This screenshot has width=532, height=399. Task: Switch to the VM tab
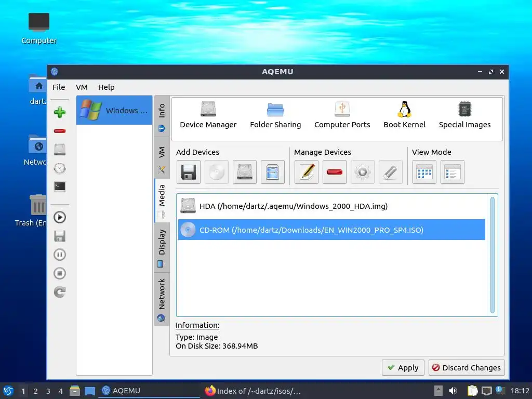coord(162,158)
